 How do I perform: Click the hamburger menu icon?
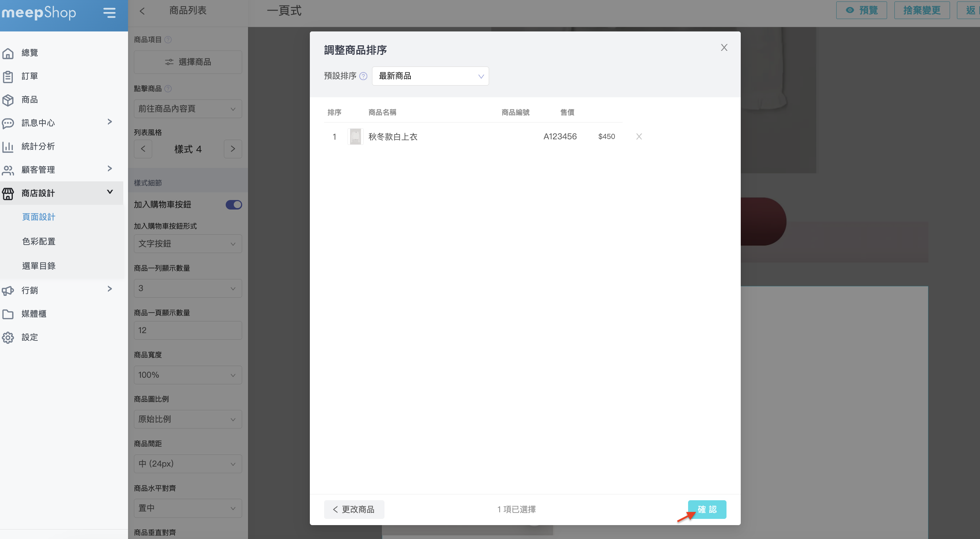(x=109, y=13)
